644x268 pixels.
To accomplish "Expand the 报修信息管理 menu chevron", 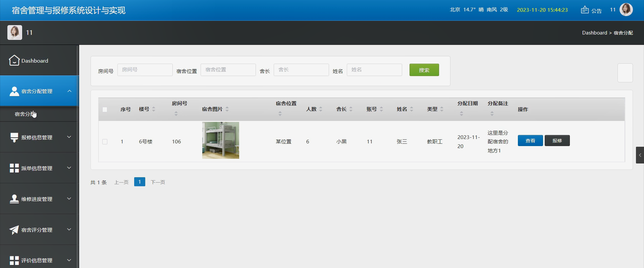I will tap(69, 137).
